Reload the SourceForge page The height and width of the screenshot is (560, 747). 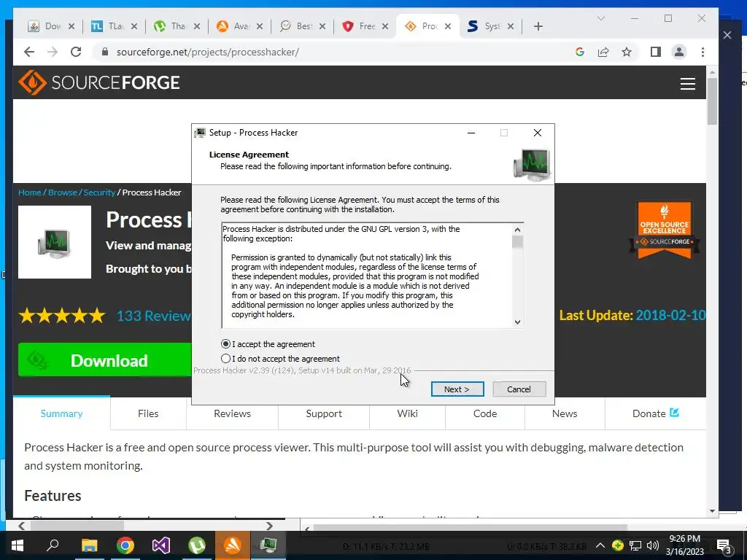coord(76,52)
